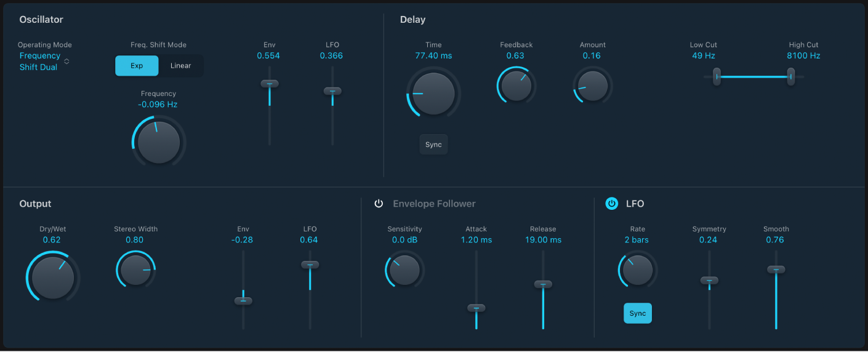Image resolution: width=868 pixels, height=352 pixels.
Task: Select Linear frequency shift mode
Action: pyautogui.click(x=180, y=66)
